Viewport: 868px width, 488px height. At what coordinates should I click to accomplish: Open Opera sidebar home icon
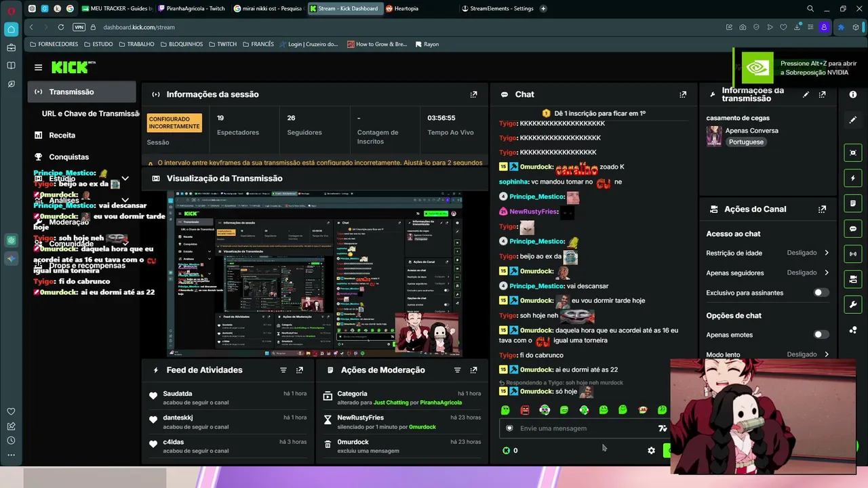coord(11,29)
